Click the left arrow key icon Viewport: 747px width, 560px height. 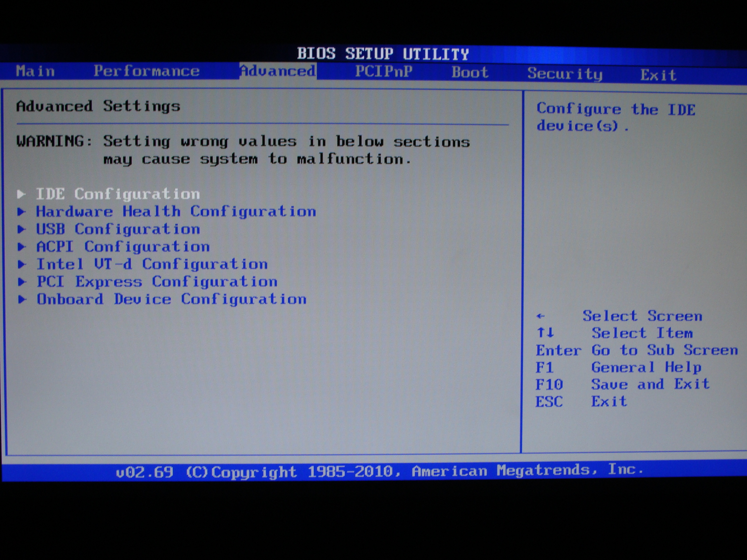pos(540,316)
